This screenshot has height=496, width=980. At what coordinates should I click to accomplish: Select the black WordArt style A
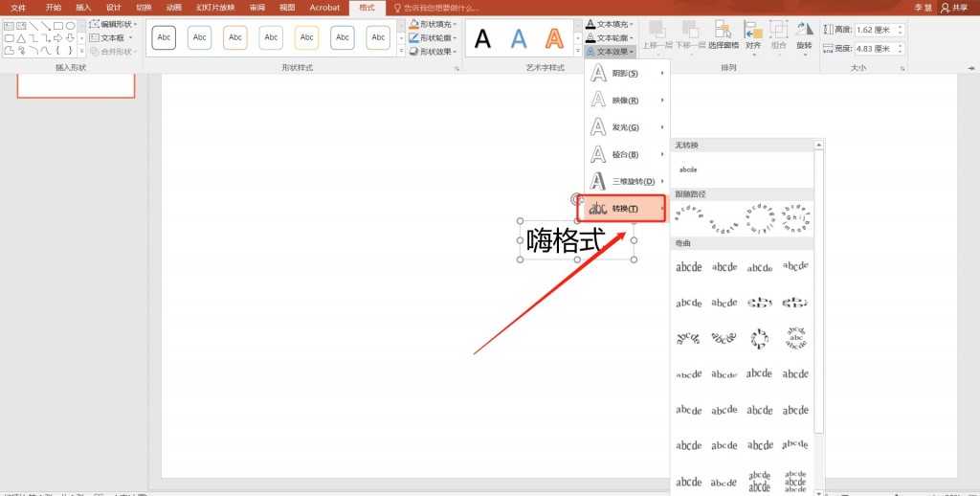[483, 38]
